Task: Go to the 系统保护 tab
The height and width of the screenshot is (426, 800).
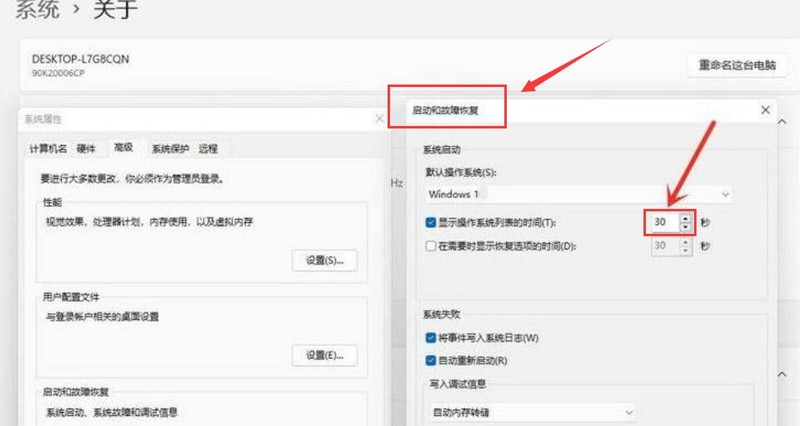Action: coord(169,149)
